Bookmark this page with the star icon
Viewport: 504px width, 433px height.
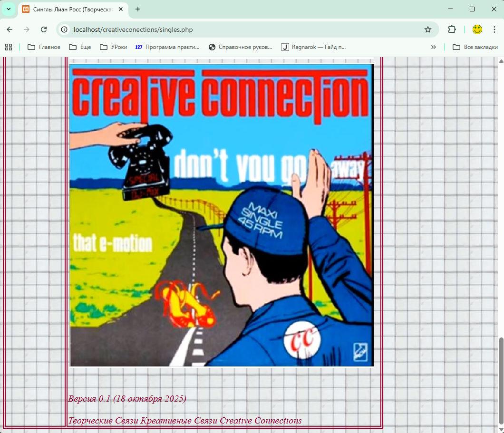coord(427,29)
